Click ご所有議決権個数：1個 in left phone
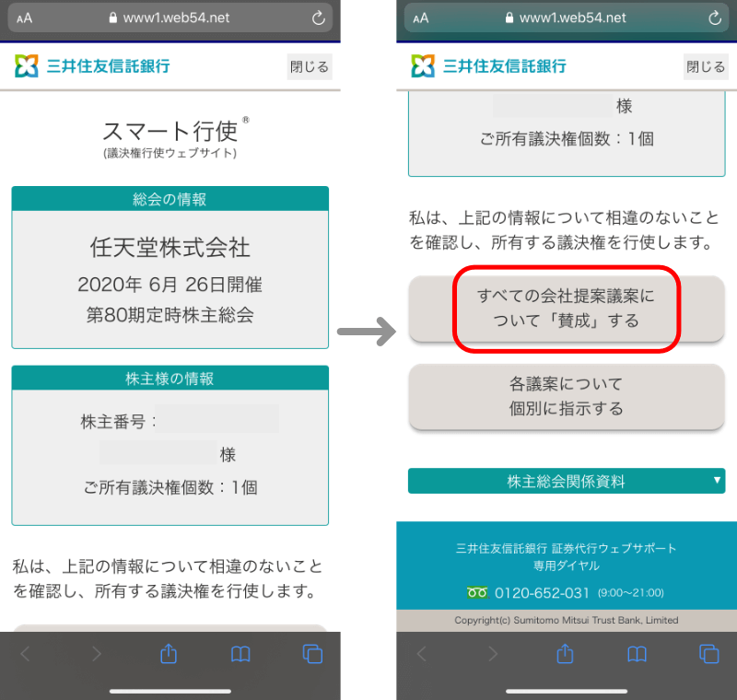The image size is (737, 700). (x=170, y=487)
